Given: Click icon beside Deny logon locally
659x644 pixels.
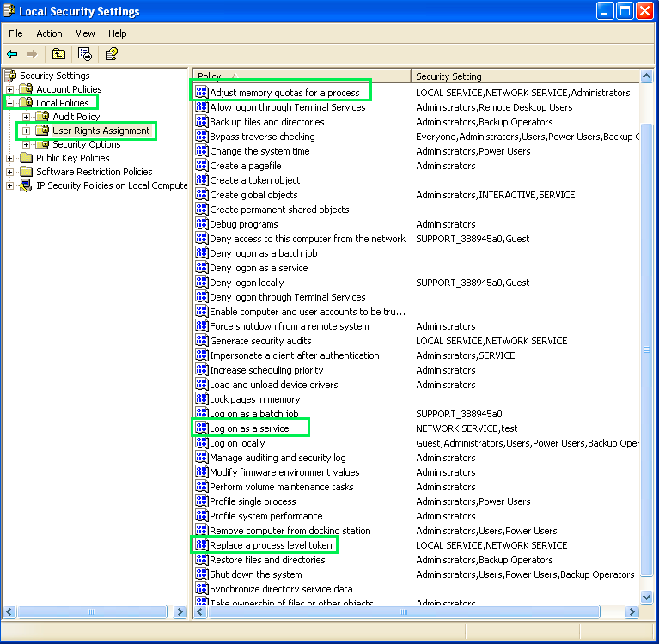Looking at the screenshot, I should [202, 283].
